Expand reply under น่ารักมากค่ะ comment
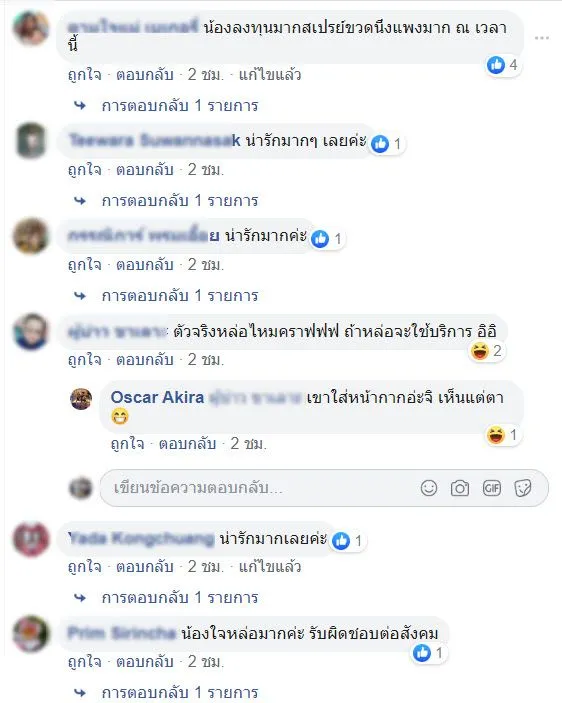 click(180, 295)
